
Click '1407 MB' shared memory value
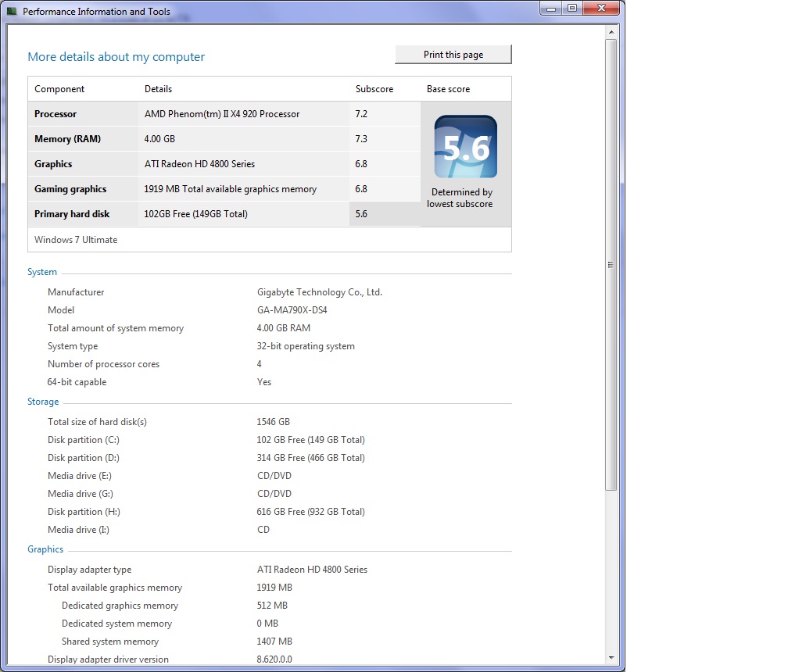[x=274, y=642]
